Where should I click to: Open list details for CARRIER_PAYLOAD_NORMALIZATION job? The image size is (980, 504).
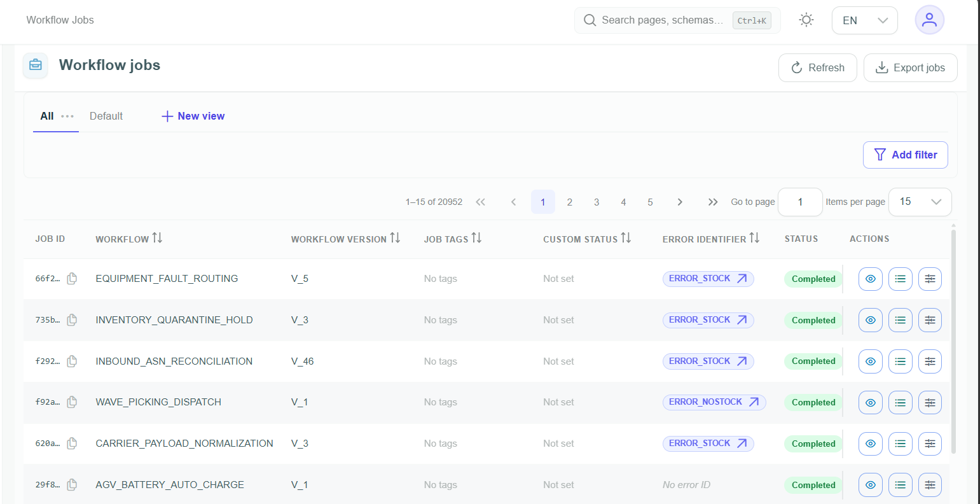901,444
